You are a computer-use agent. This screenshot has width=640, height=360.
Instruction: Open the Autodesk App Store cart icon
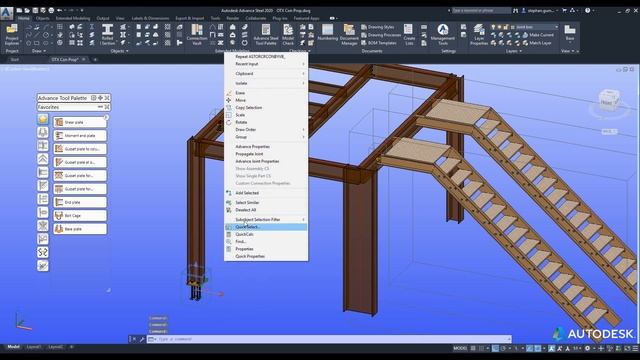tap(564, 10)
